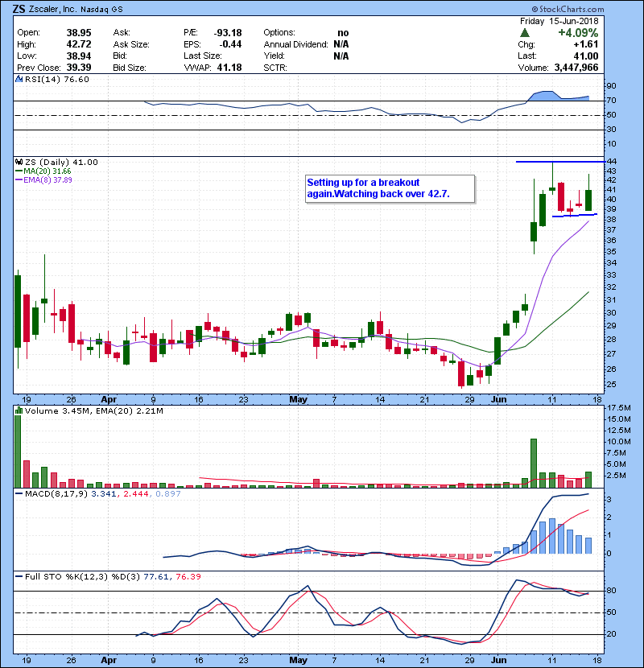The height and width of the screenshot is (668, 644).
Task: Click the Annual Dividend N/A value
Action: pos(341,44)
